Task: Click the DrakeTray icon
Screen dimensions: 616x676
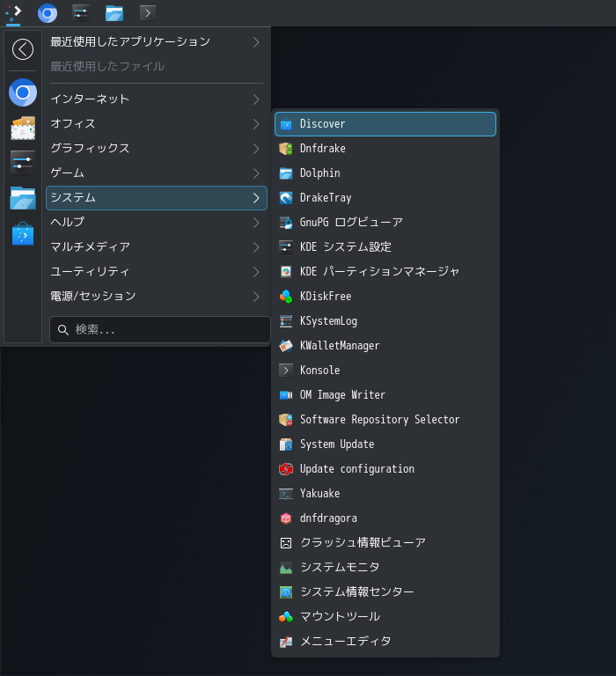Action: point(286,198)
